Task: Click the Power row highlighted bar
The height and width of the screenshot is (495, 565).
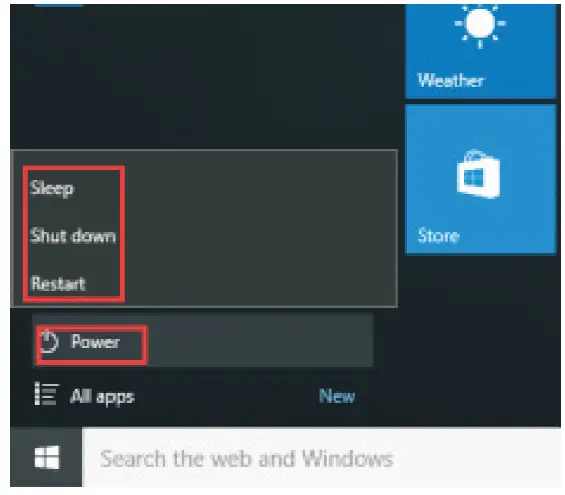Action: click(203, 341)
